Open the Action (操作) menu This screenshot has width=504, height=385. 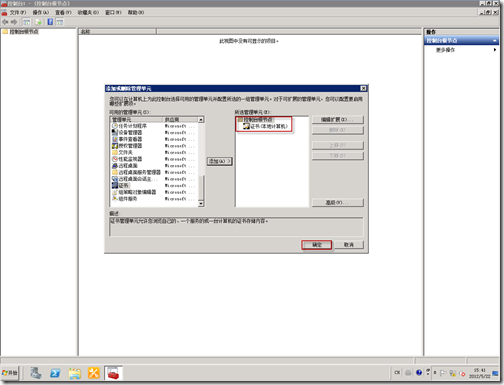(x=41, y=12)
